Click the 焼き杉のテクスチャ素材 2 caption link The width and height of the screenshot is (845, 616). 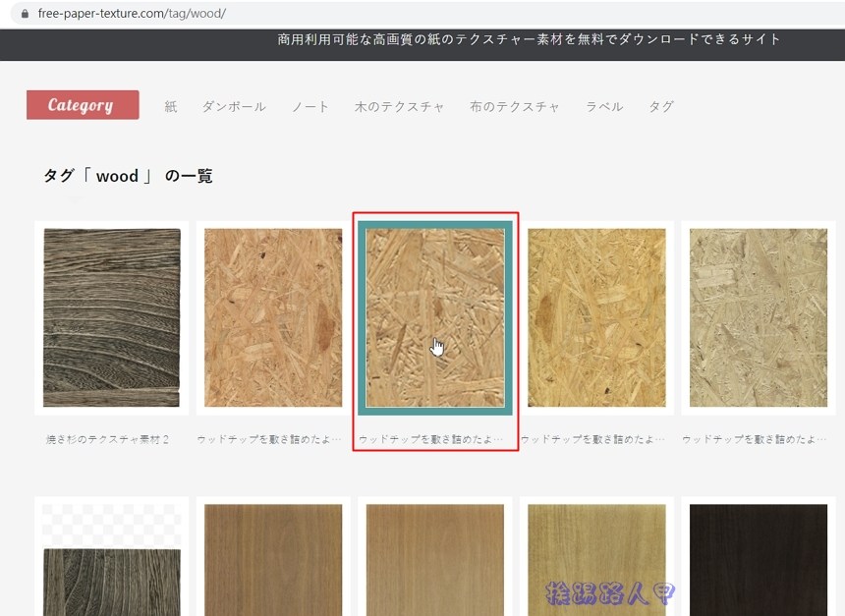click(108, 439)
